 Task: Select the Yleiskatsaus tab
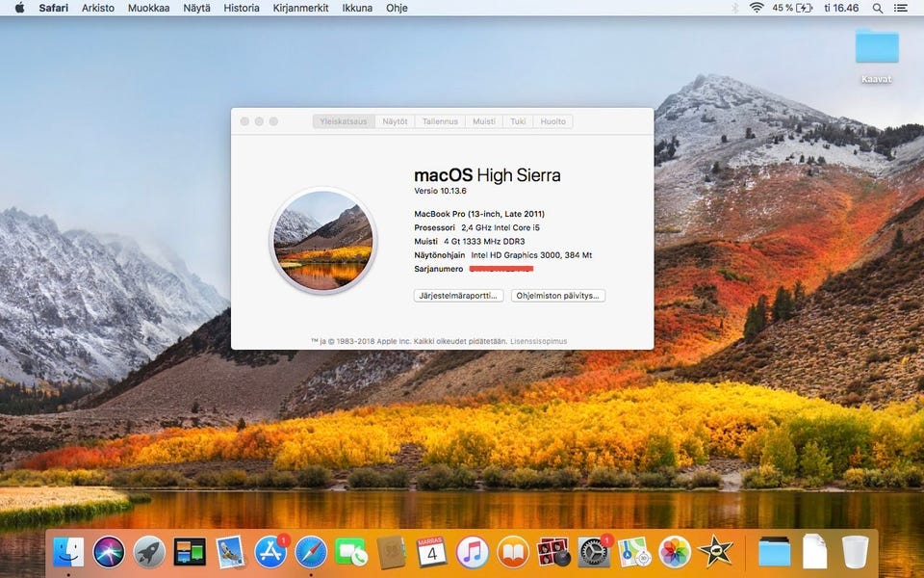pyautogui.click(x=344, y=121)
